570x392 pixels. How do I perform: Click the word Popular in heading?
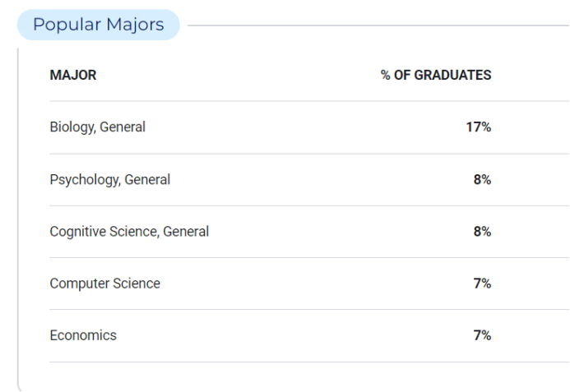tap(67, 25)
